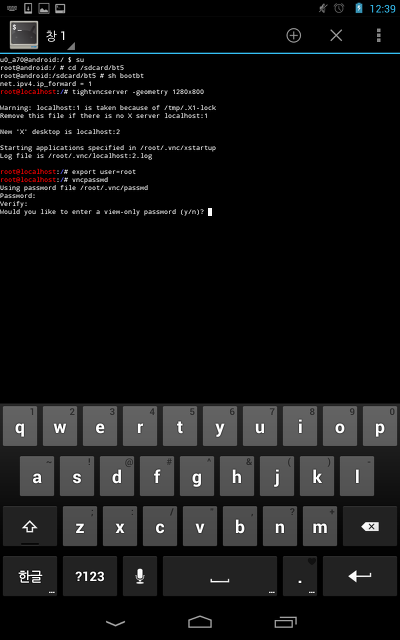Tap the backspace delete key
Image resolution: width=400 pixels, height=640 pixels.
370,526
